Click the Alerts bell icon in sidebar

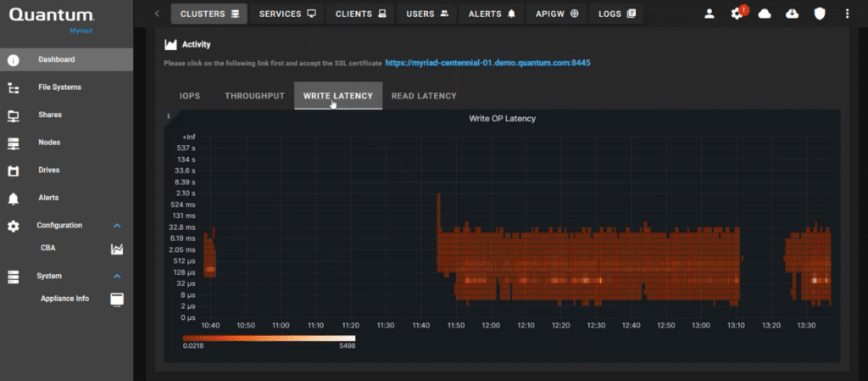[x=14, y=199]
